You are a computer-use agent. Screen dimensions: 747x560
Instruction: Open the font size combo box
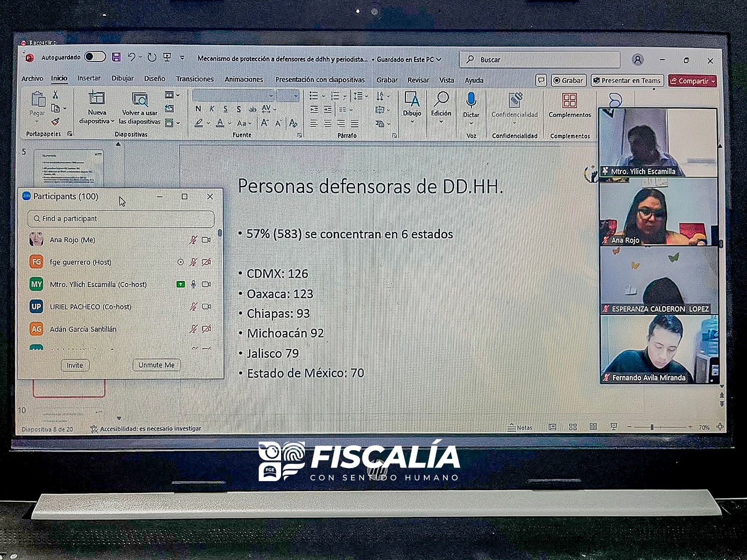pyautogui.click(x=287, y=96)
